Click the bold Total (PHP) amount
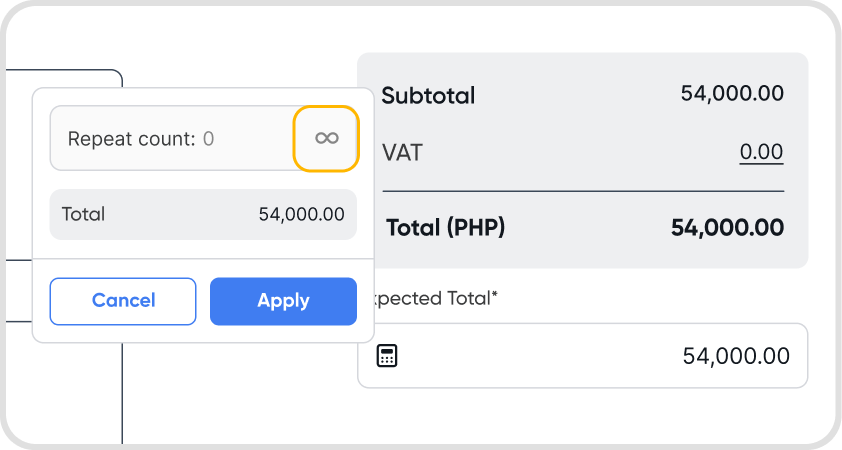 point(727,228)
